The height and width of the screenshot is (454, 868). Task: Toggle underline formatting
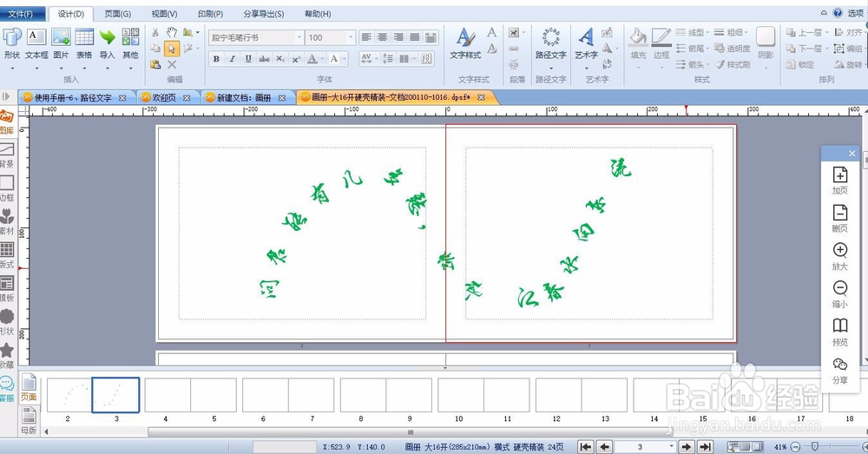tap(248, 59)
